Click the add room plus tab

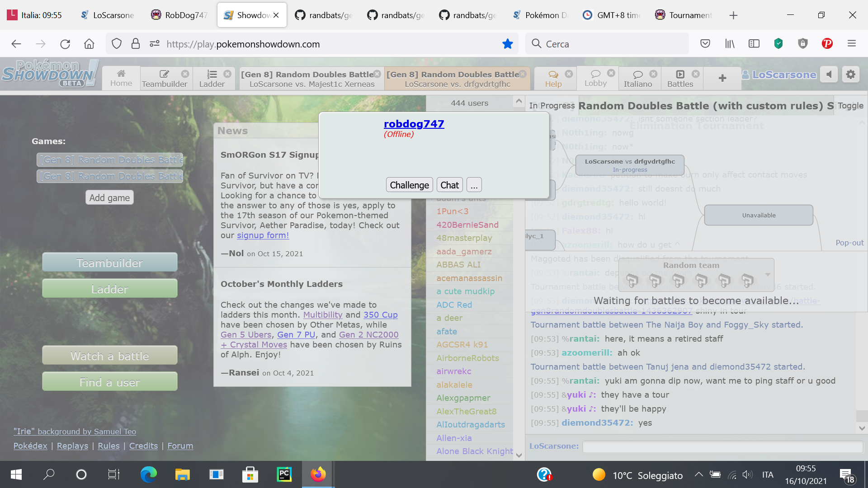click(x=722, y=78)
